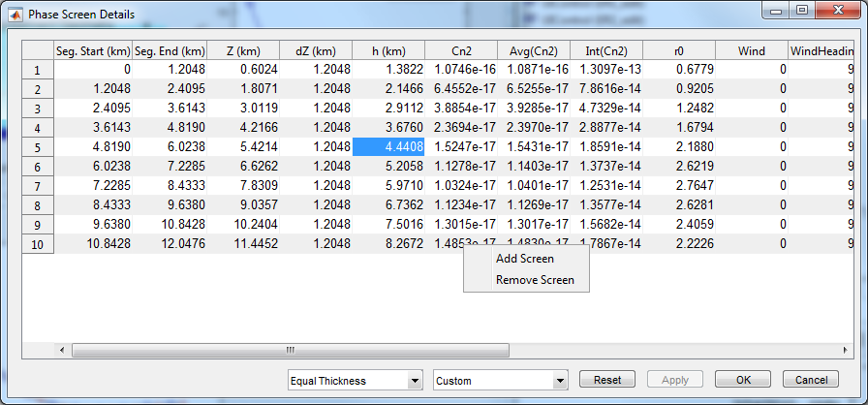This screenshot has width=868, height=405.
Task: Open the Equal Thickness dropdown
Action: click(356, 381)
